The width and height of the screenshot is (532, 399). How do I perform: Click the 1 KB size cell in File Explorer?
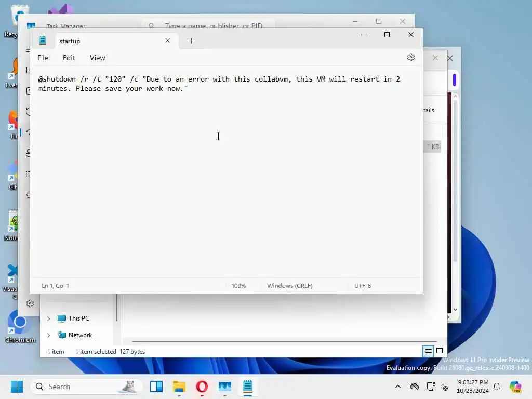pyautogui.click(x=433, y=147)
